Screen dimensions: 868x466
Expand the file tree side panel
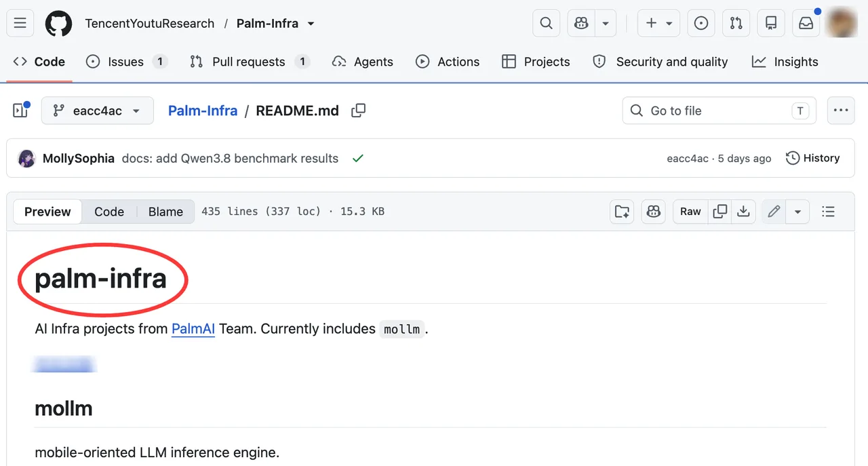point(20,111)
